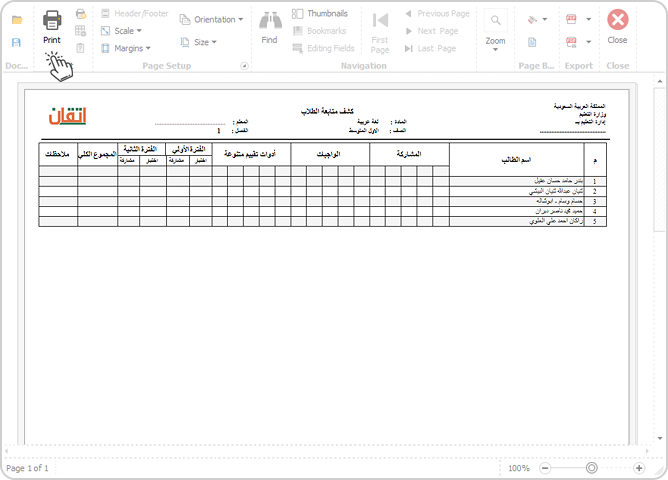
Task: Toggle Editing Fields highlighting
Action: [323, 48]
